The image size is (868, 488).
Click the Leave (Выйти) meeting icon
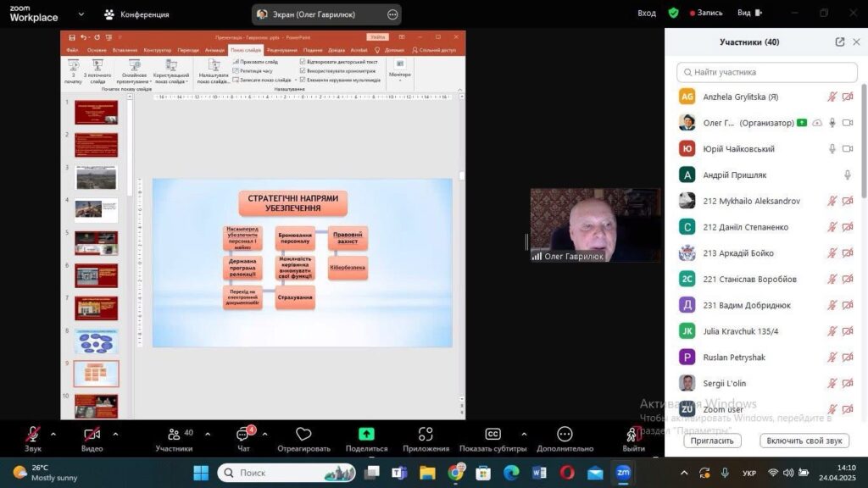click(x=633, y=435)
